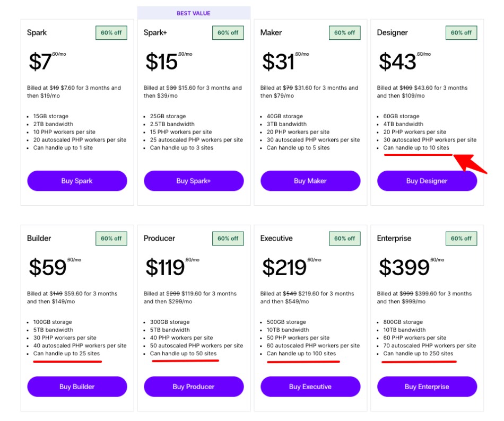Click the Buy Executive button

coord(310,387)
